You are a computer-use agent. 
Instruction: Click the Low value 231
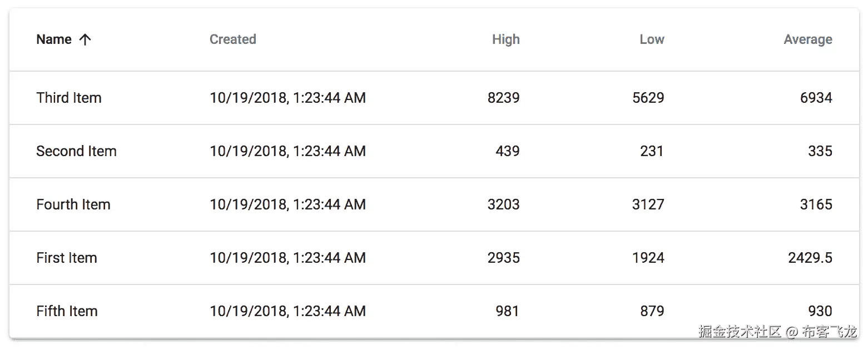tap(652, 151)
